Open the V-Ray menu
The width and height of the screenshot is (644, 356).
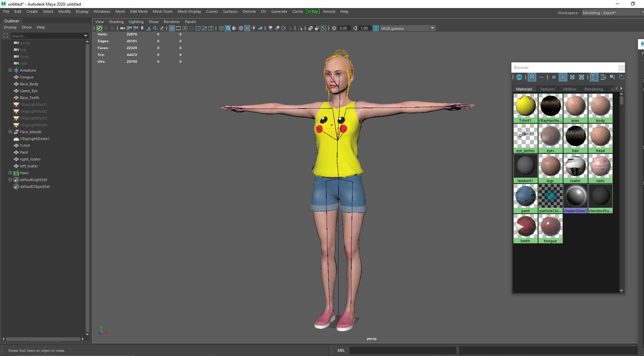pos(313,11)
